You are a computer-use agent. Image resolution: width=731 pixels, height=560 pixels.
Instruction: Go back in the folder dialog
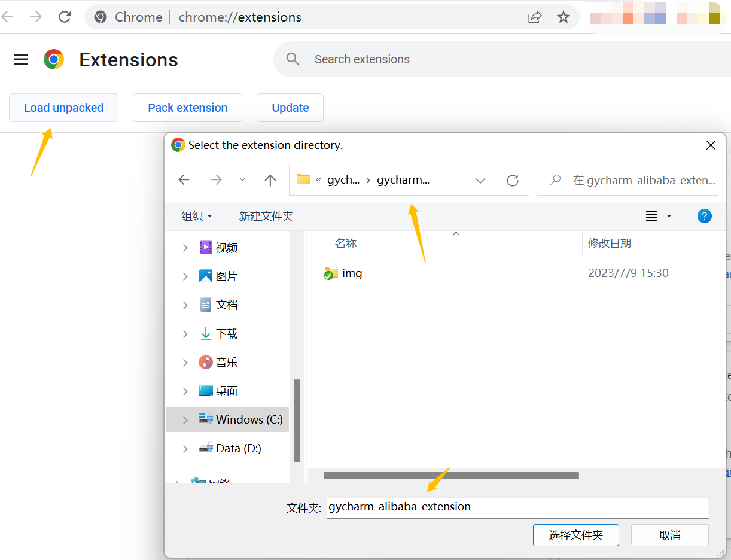(x=184, y=180)
